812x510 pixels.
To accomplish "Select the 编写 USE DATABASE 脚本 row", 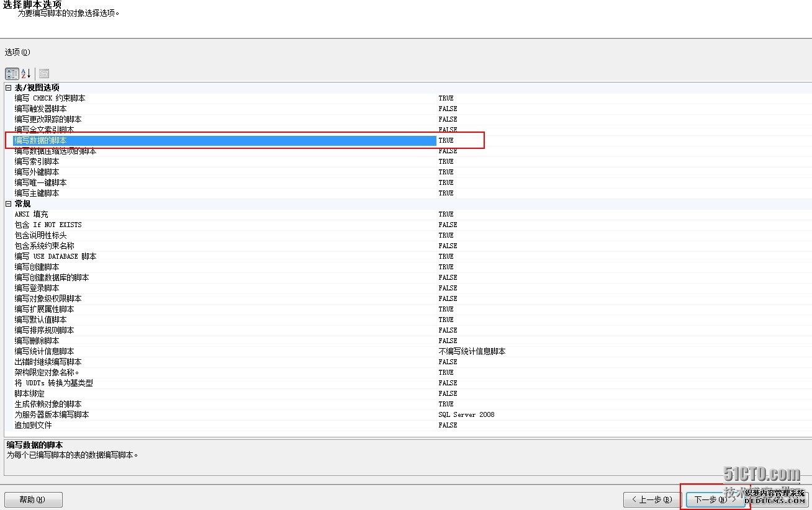I will [x=55, y=256].
